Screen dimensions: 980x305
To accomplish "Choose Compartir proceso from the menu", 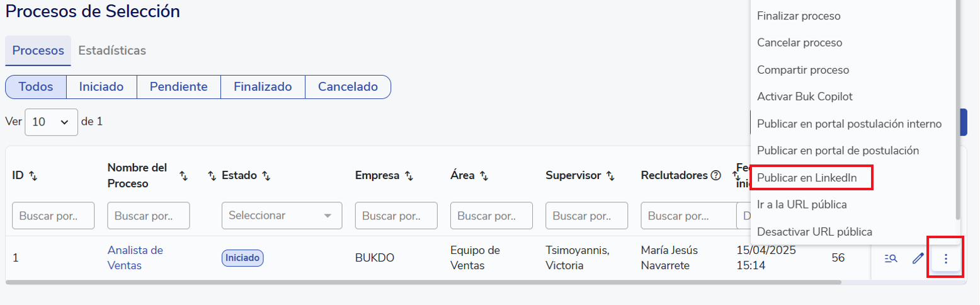I will 803,70.
